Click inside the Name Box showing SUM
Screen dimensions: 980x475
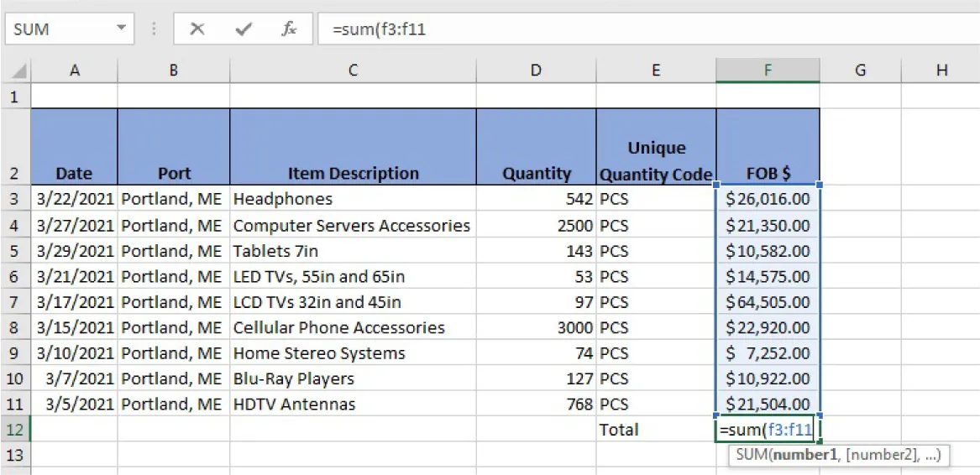(x=59, y=29)
